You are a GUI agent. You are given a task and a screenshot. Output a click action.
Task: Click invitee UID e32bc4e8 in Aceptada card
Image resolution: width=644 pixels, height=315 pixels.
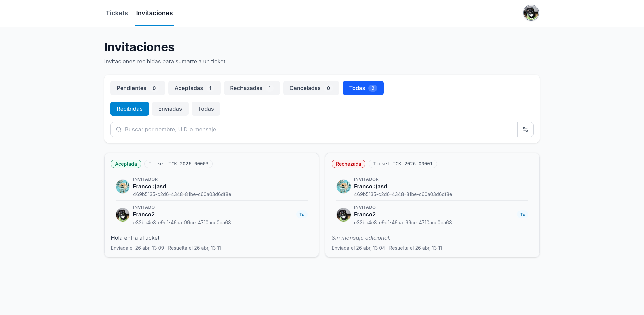coord(182,223)
